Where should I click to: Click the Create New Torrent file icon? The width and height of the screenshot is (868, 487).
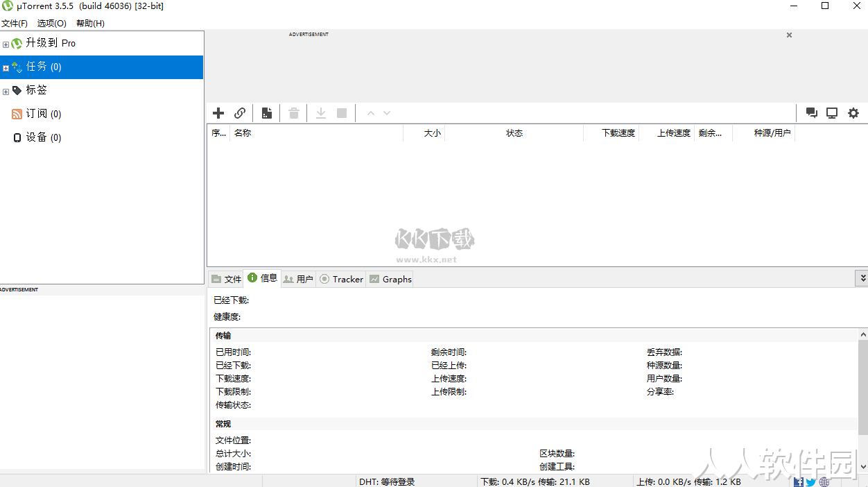(x=266, y=113)
